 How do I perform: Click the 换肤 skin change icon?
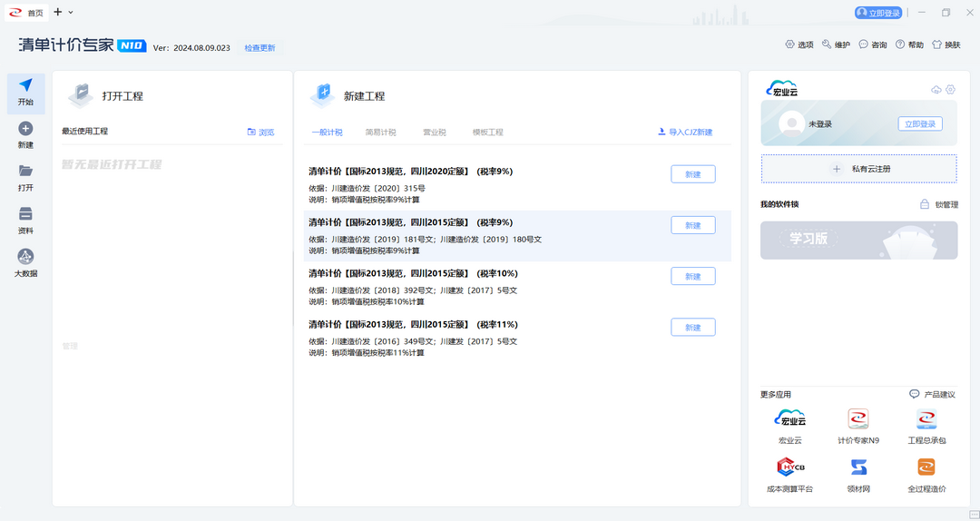tap(936, 44)
